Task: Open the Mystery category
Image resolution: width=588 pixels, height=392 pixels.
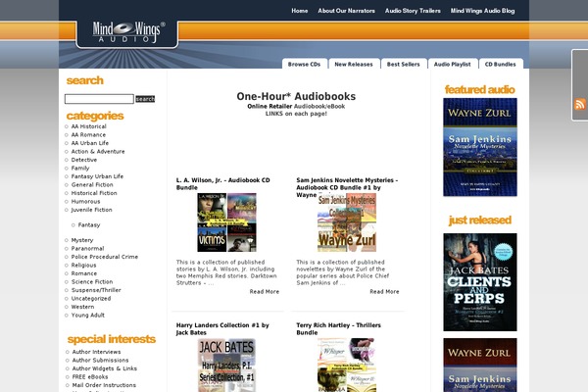Action: coord(82,240)
